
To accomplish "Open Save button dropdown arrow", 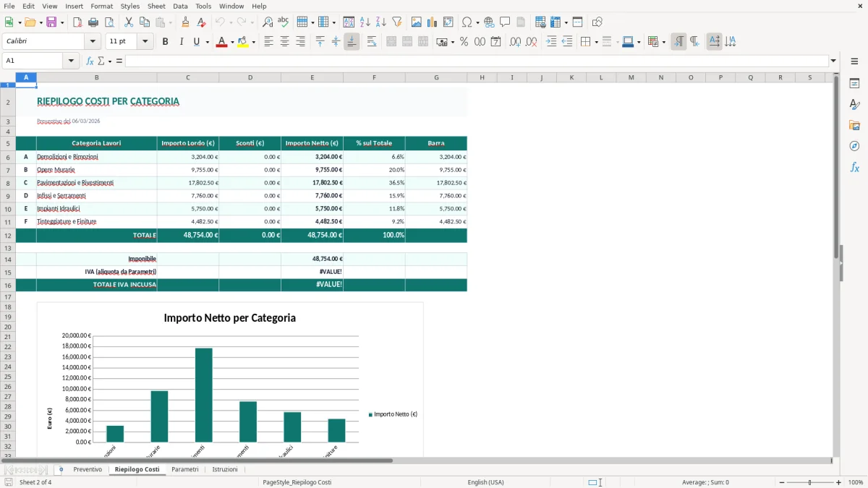I will pyautogui.click(x=62, y=22).
